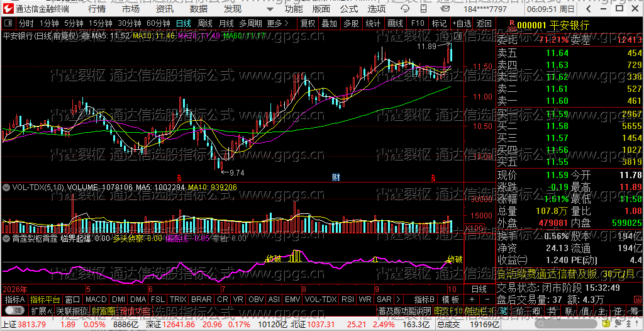
Task: Open the mobile phone icon in title bar
Action: click(x=423, y=9)
